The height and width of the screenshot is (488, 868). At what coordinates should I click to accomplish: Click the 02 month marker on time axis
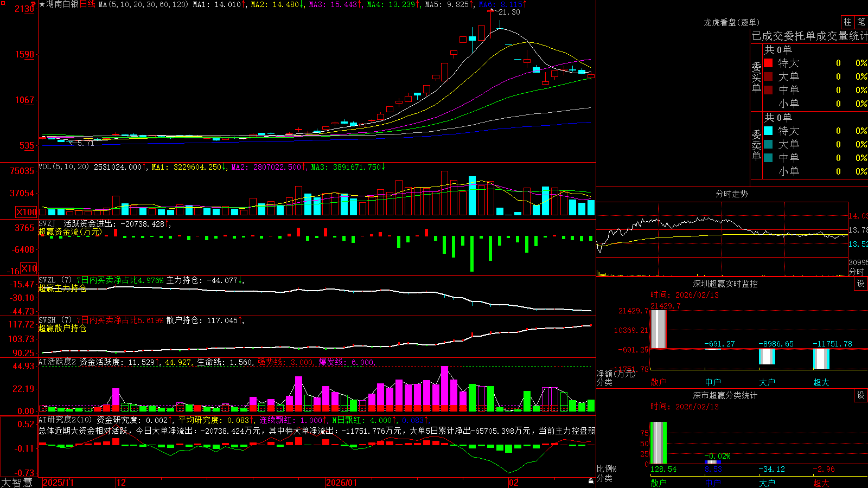[514, 483]
